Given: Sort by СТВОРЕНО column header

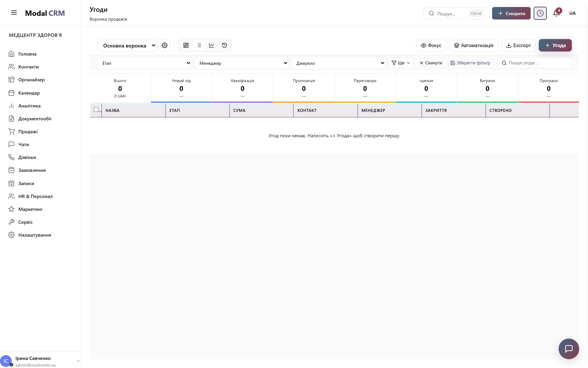Looking at the screenshot, I should (x=518, y=111).
